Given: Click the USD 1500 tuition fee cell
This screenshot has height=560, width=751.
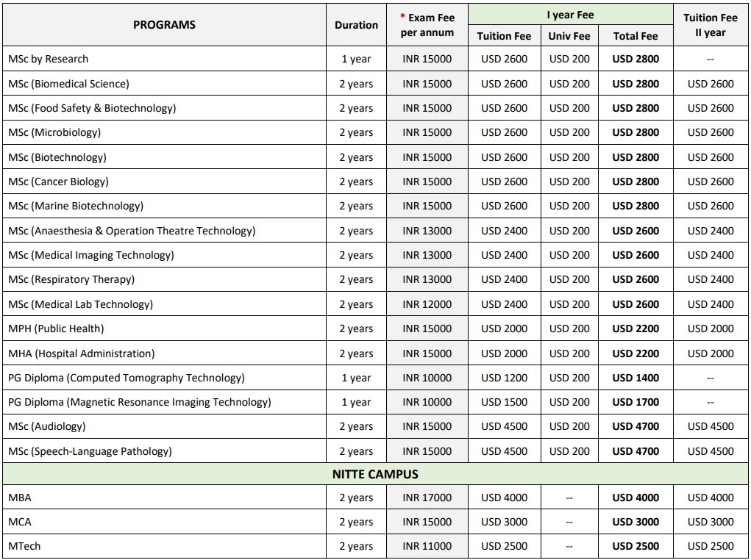Looking at the screenshot, I should pyautogui.click(x=505, y=402).
